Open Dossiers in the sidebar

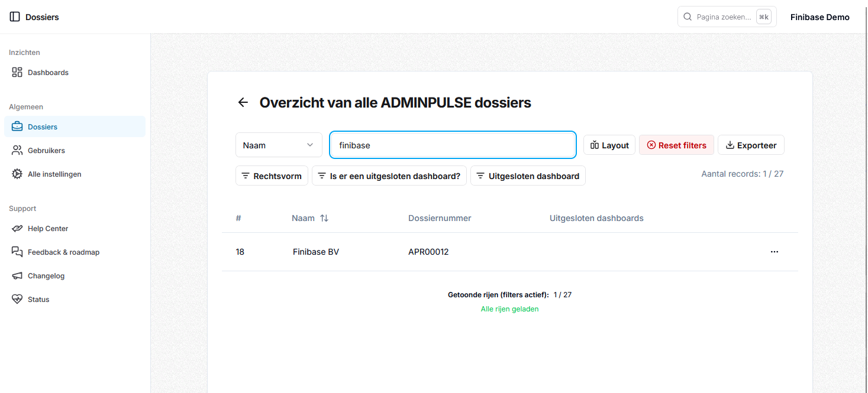coord(75,127)
